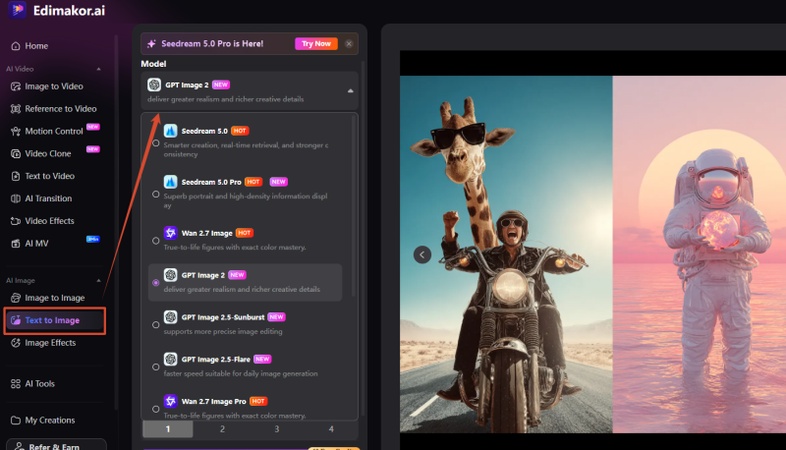This screenshot has height=450, width=786.
Task: Select the Seedream 5.0 Pro radio button
Action: (x=156, y=194)
